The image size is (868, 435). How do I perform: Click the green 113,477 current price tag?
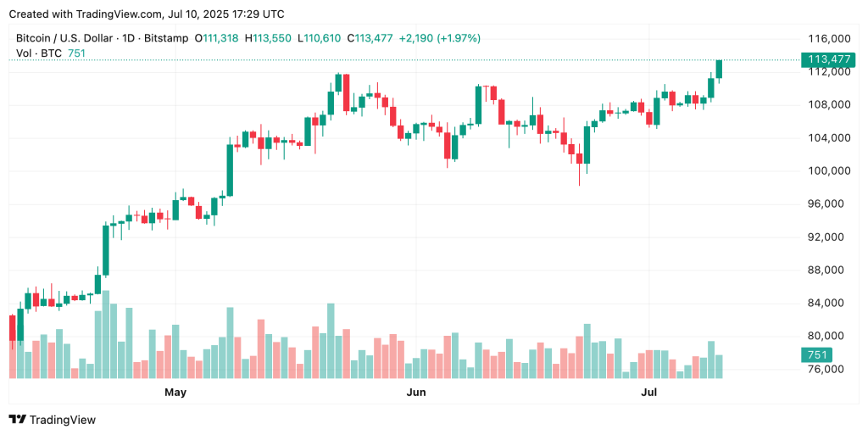(x=826, y=59)
